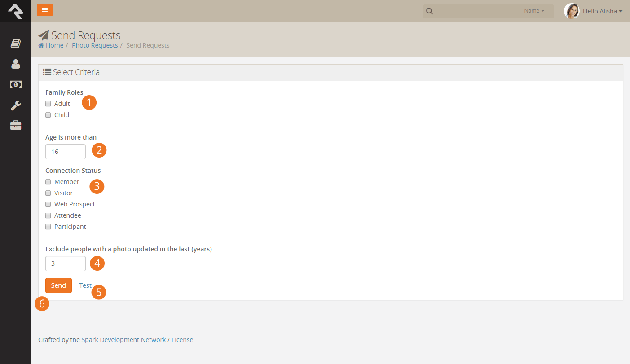Navigate to Photo Requests breadcrumb

95,45
